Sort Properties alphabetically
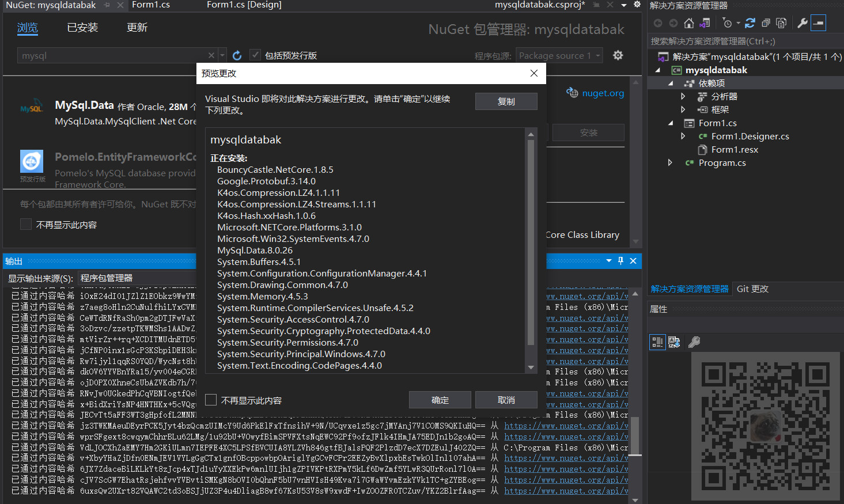The height and width of the screenshot is (504, 844). pyautogui.click(x=674, y=342)
